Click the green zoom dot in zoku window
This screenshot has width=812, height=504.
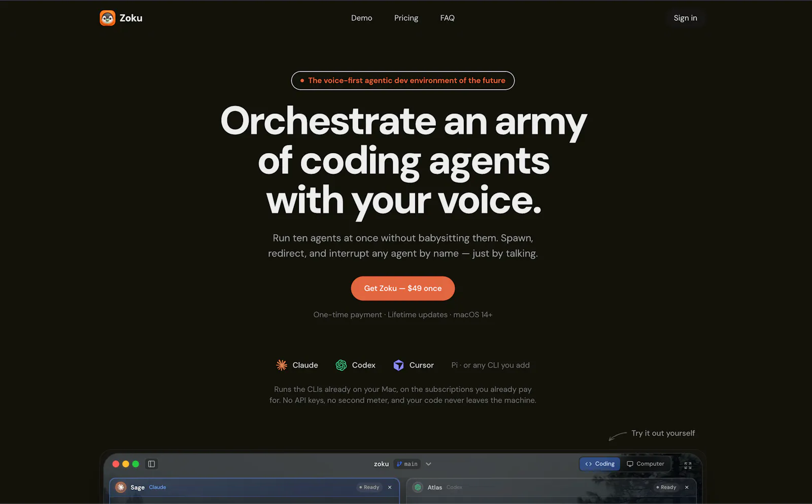[x=136, y=464]
